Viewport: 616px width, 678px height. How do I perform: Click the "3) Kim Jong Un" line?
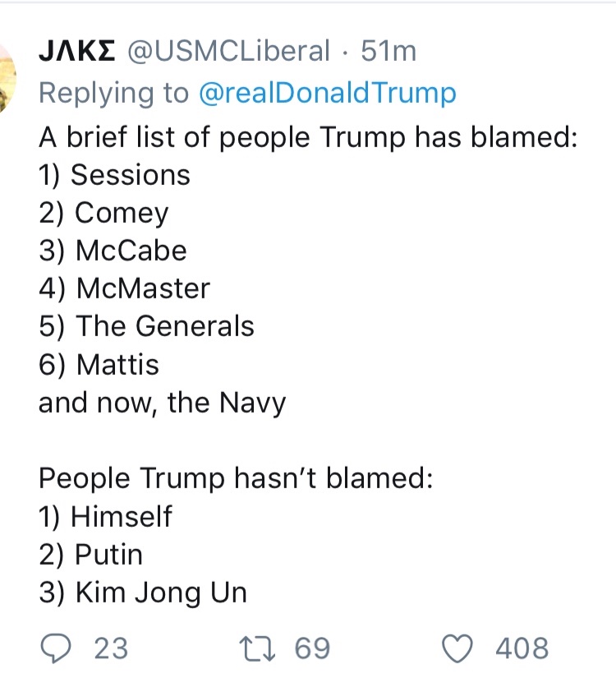[143, 593]
